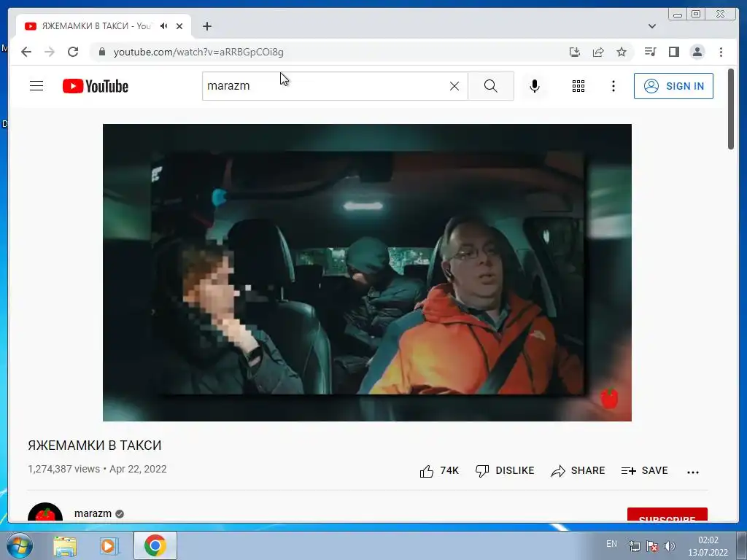This screenshot has width=747, height=560.
Task: Click the video player to pause
Action: tap(367, 273)
